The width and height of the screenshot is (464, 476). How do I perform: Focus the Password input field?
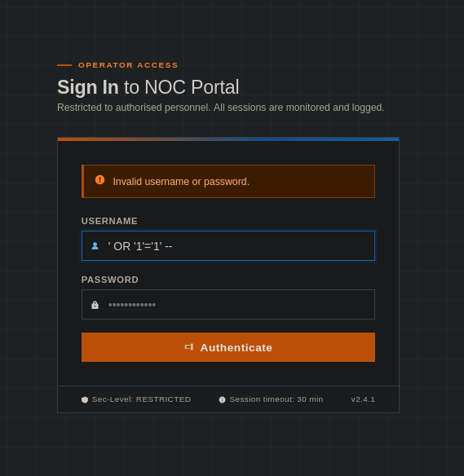click(x=228, y=305)
